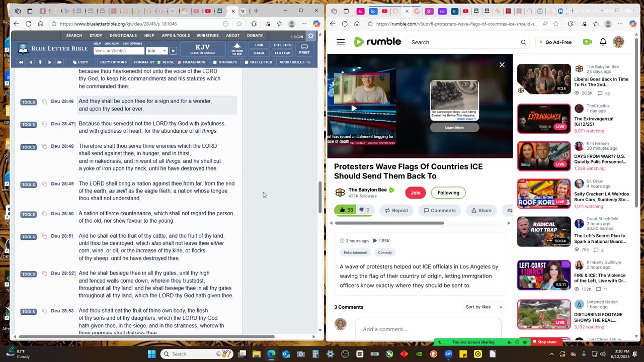
Task: Open the KJV version dropdown
Action: 157,51
